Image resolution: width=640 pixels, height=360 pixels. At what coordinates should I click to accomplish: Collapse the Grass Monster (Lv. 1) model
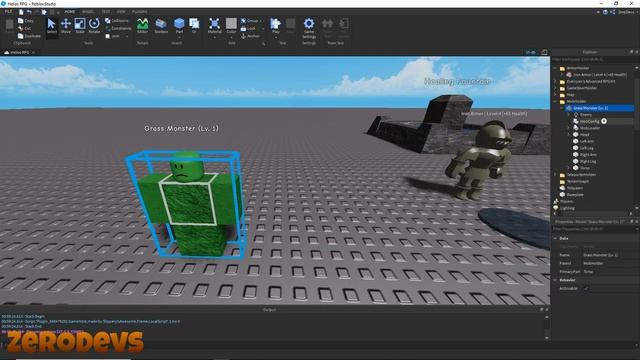coord(562,108)
